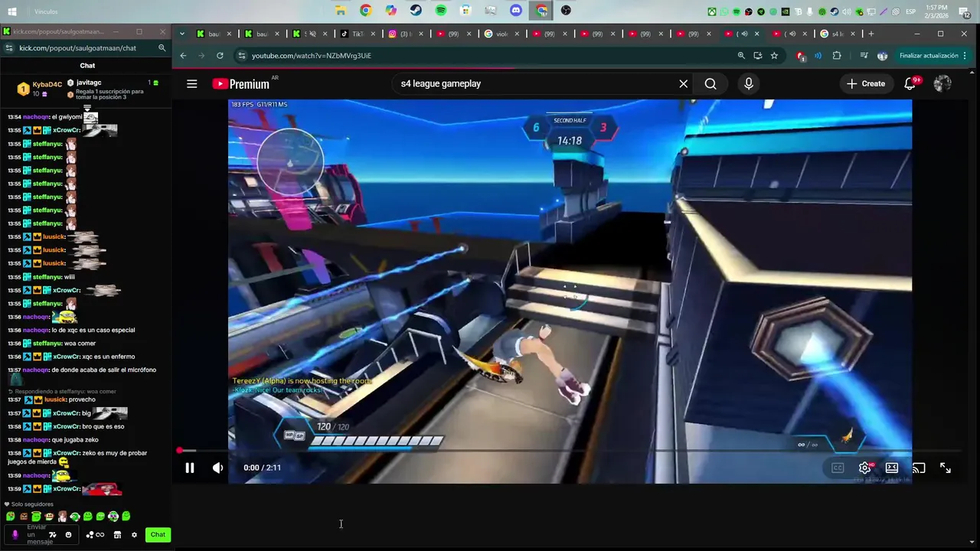Viewport: 980px width, 551px height.
Task: Open Chrome media controls icon
Action: pyautogui.click(x=864, y=56)
